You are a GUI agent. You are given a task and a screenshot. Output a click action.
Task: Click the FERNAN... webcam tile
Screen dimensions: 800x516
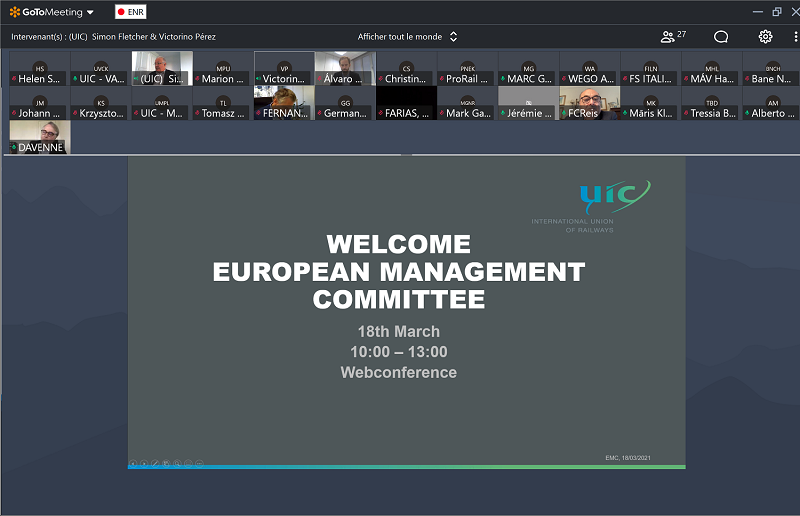click(284, 103)
